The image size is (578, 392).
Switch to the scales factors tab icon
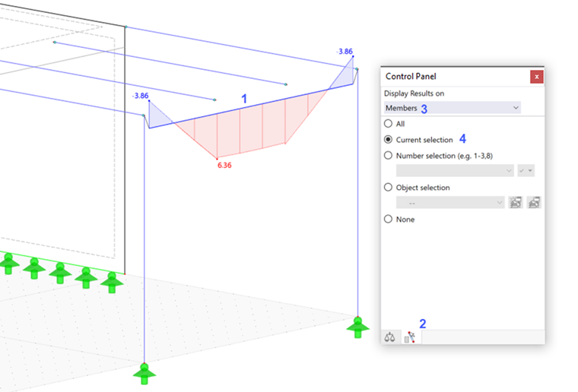pos(389,337)
